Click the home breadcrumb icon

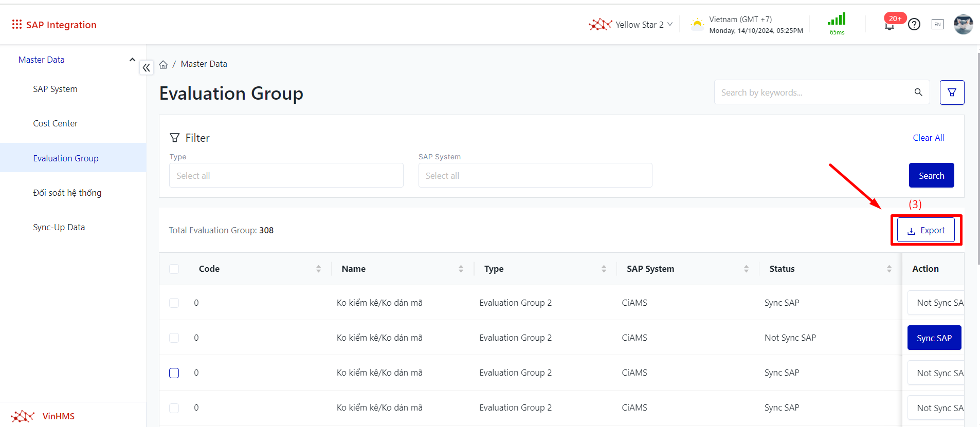point(164,64)
